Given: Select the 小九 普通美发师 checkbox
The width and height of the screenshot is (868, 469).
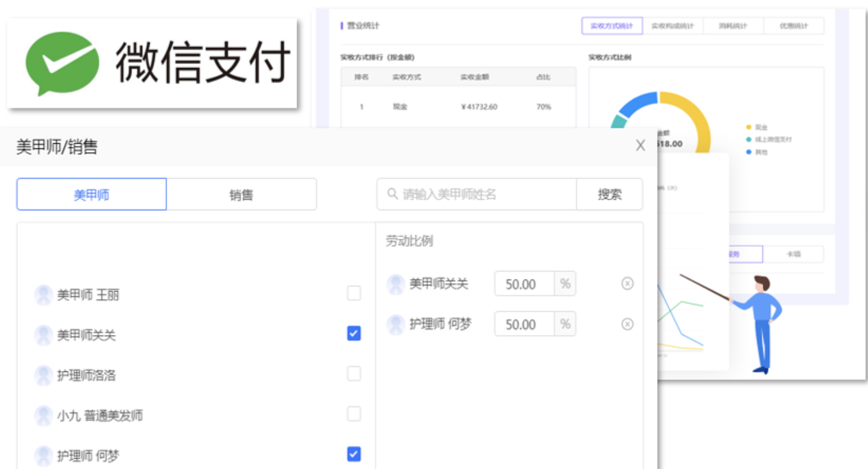Looking at the screenshot, I should (x=354, y=414).
